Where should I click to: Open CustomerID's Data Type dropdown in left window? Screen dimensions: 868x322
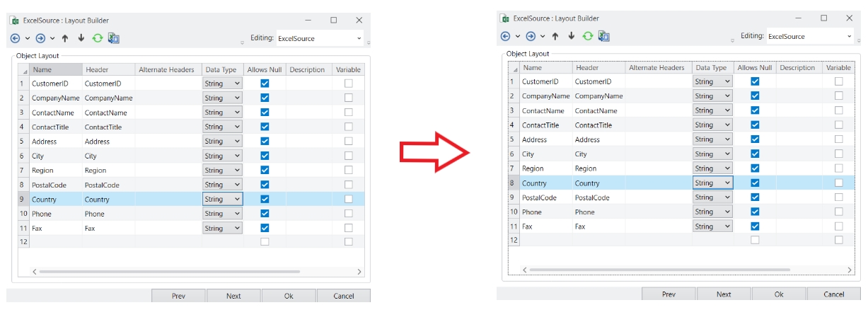point(223,84)
